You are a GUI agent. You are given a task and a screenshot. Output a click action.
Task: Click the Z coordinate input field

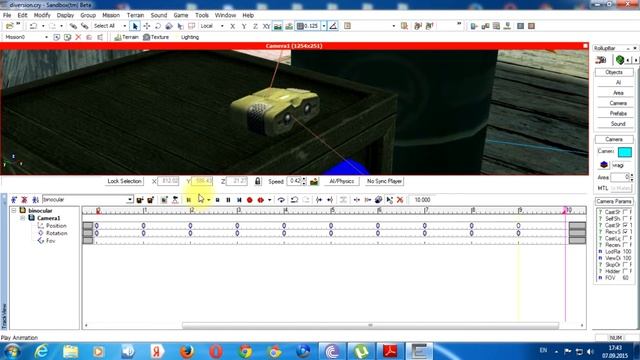pyautogui.click(x=237, y=181)
